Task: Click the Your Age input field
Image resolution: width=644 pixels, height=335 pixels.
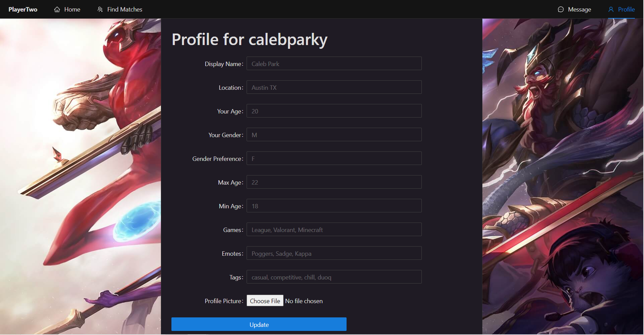Action: click(x=334, y=111)
